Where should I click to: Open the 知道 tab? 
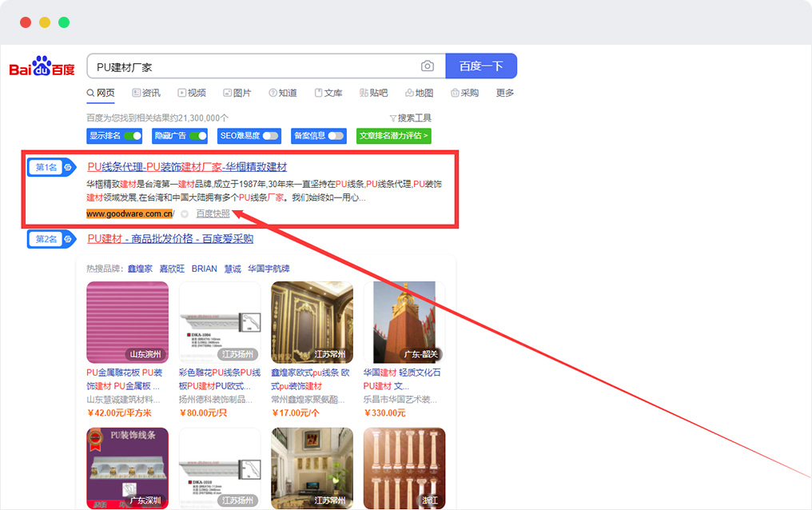tap(283, 93)
